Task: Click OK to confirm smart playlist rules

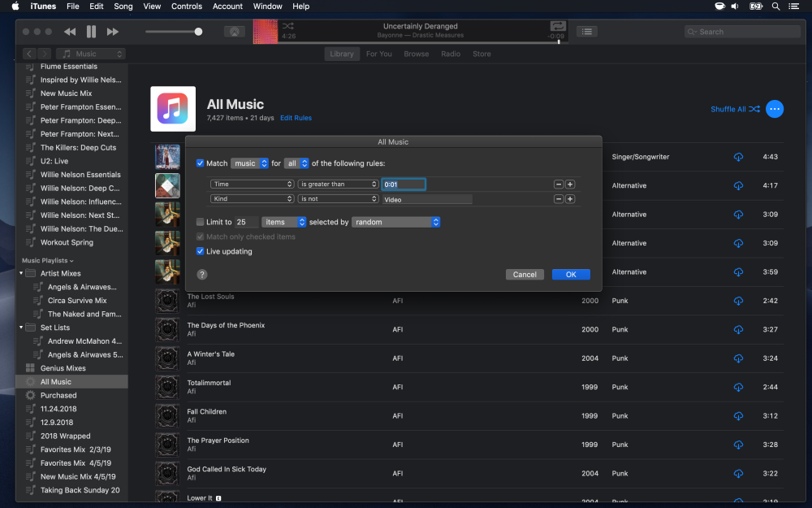Action: [571, 275]
